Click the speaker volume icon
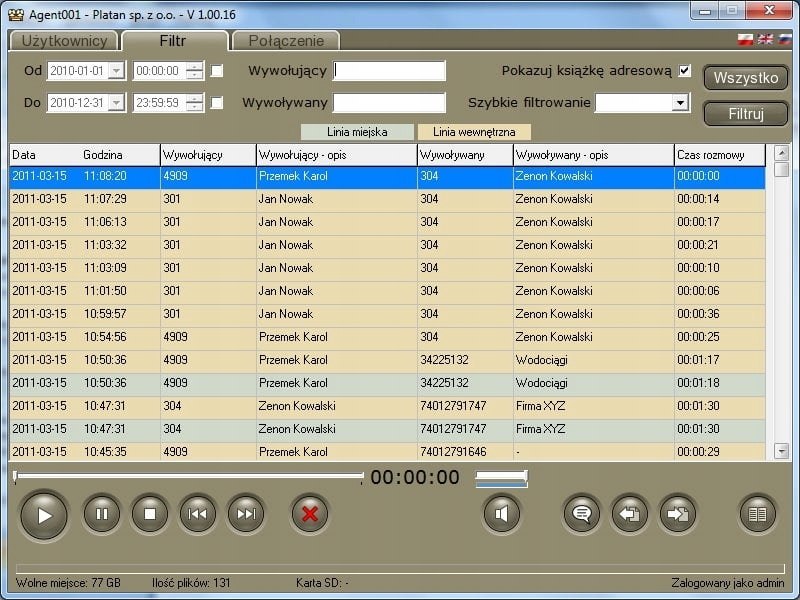 click(502, 514)
